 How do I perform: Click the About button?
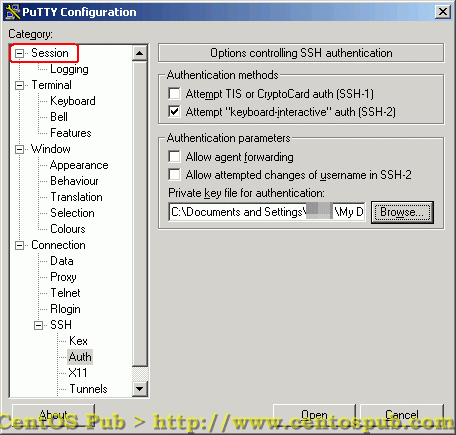(53, 415)
